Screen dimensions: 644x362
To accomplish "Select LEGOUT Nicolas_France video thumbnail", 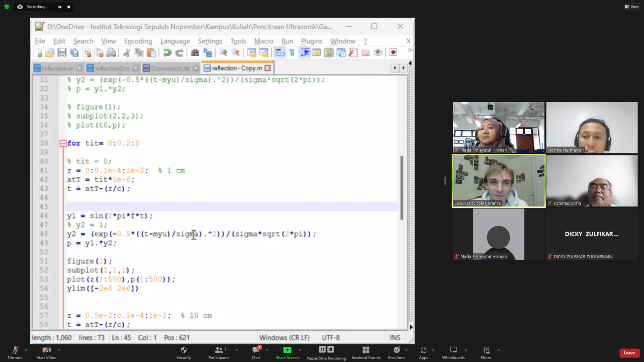I will [499, 181].
